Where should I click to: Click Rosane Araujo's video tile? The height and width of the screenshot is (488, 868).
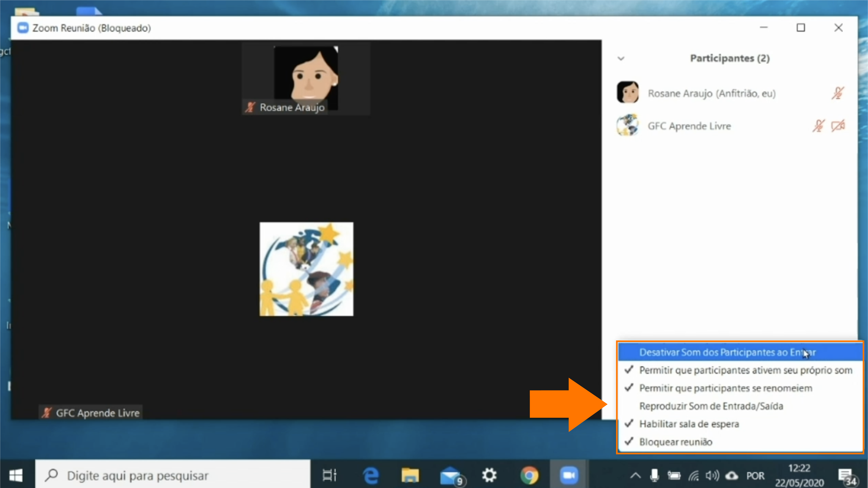tap(306, 79)
